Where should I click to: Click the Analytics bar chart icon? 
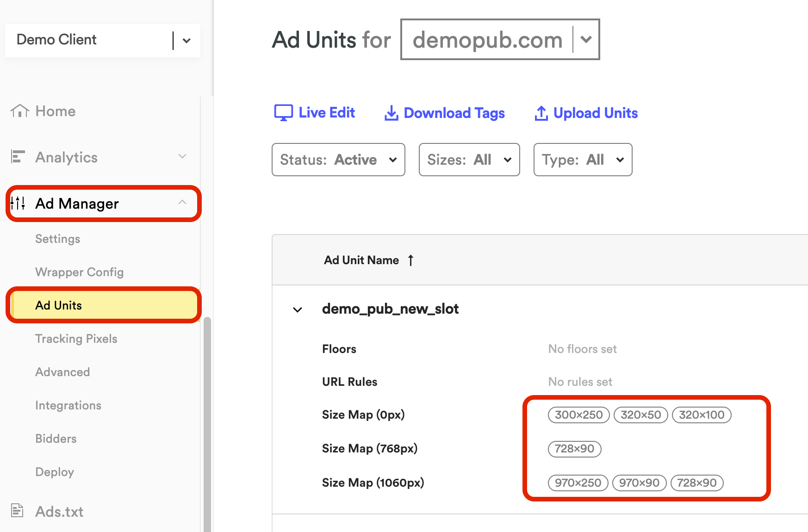(x=18, y=157)
